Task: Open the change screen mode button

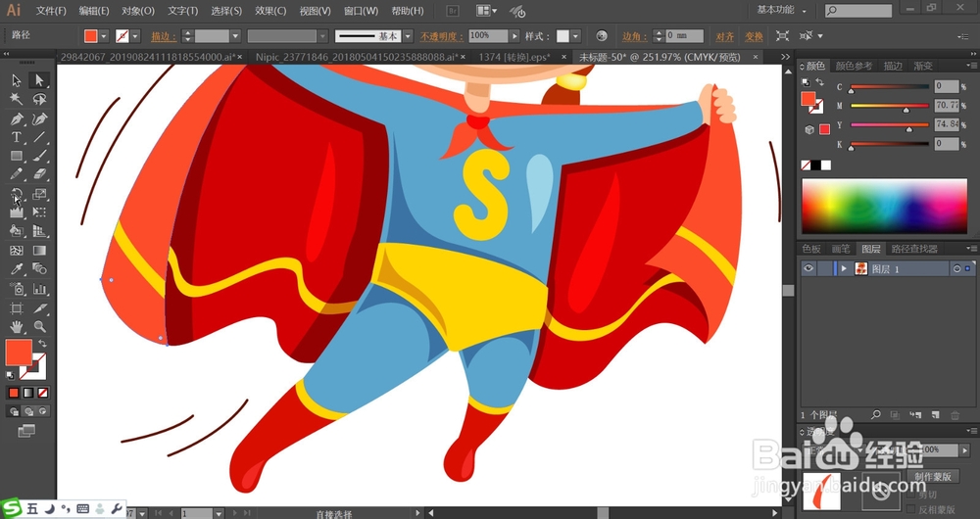Action: tap(26, 430)
